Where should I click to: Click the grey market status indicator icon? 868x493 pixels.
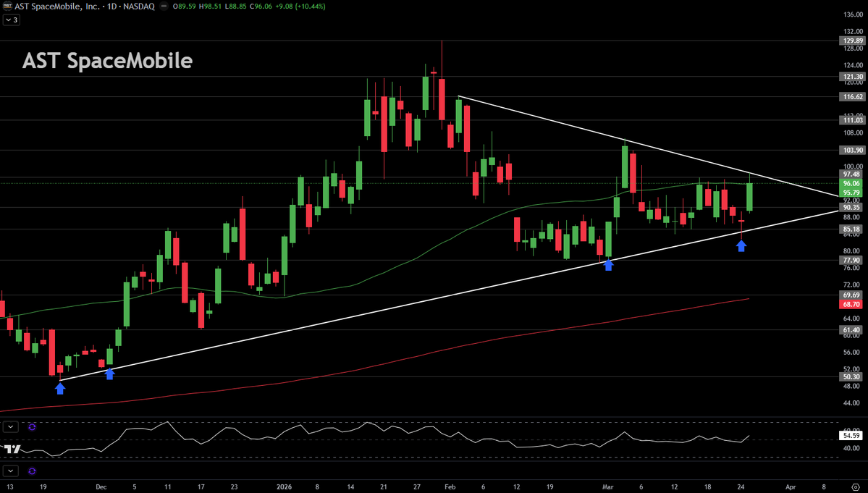[164, 7]
